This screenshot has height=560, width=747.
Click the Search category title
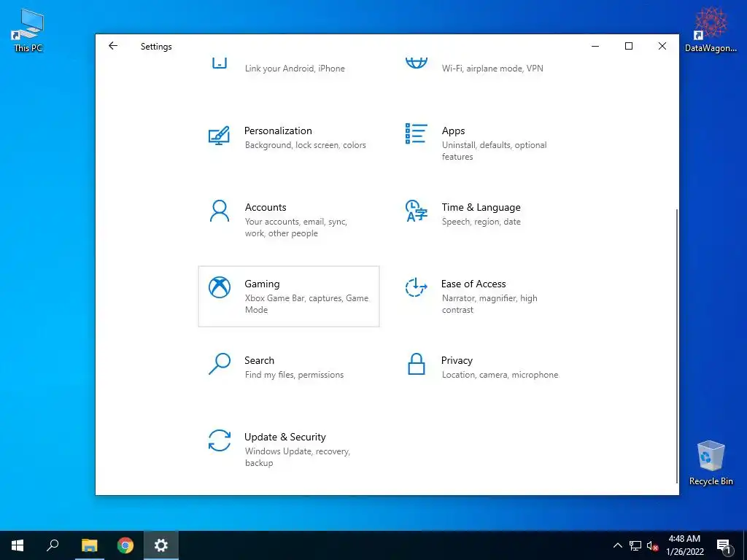point(259,360)
